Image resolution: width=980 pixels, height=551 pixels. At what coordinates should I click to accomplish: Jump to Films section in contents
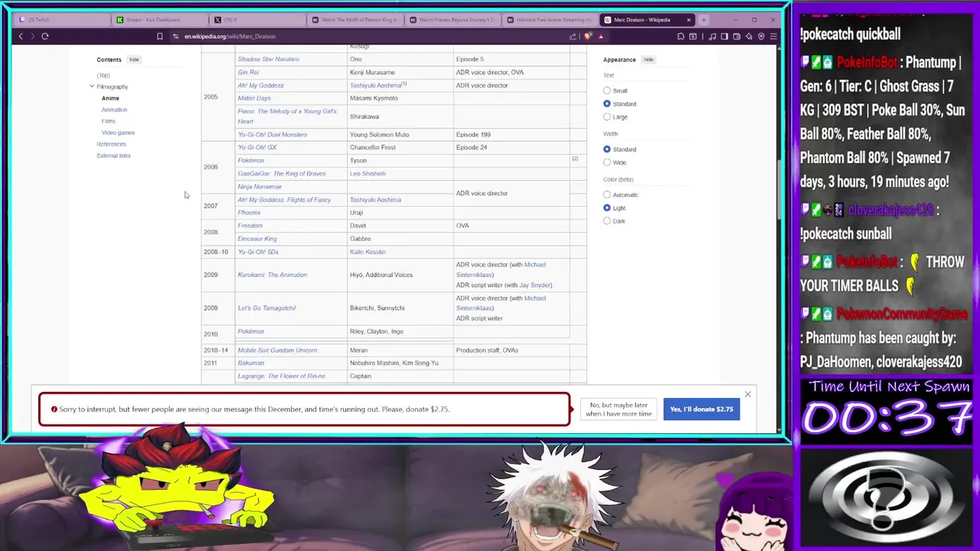click(108, 121)
